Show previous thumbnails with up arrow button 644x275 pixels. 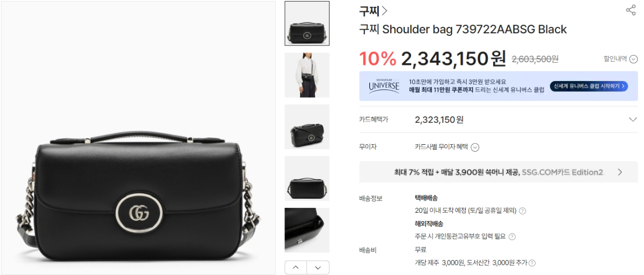(296, 267)
